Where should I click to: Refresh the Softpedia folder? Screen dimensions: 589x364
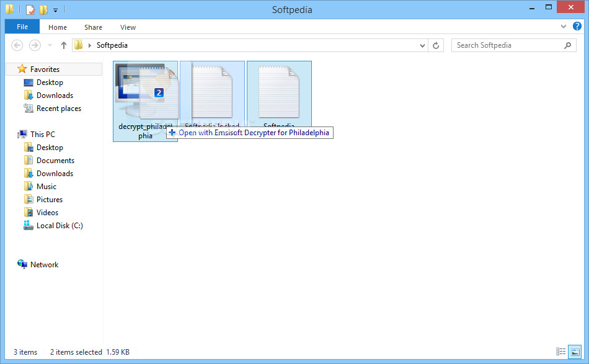coord(436,45)
